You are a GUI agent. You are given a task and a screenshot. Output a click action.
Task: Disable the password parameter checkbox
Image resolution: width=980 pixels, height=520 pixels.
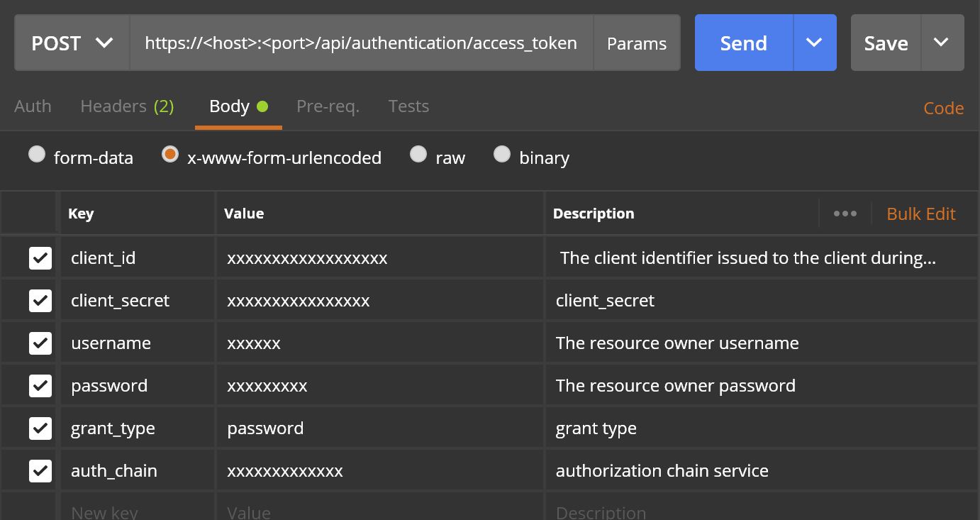click(x=40, y=385)
